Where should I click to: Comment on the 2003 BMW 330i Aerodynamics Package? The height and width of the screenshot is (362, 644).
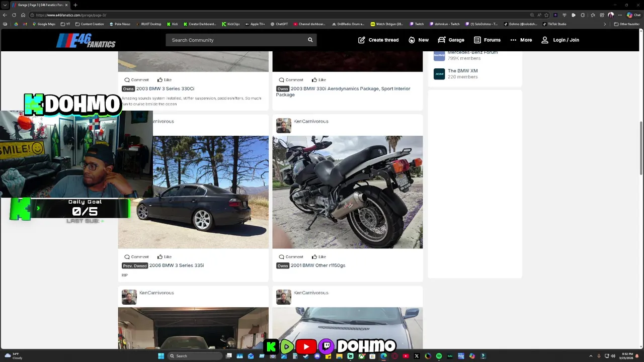coord(291,80)
